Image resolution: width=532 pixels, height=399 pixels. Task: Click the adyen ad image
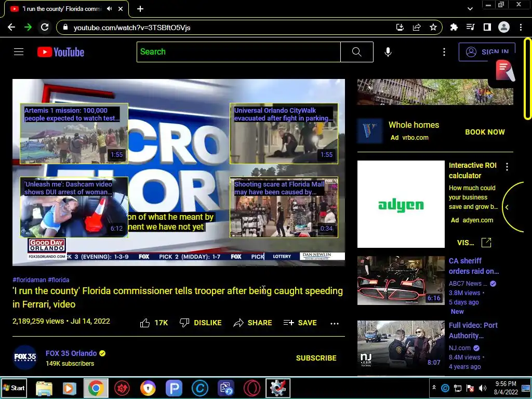tap(401, 204)
